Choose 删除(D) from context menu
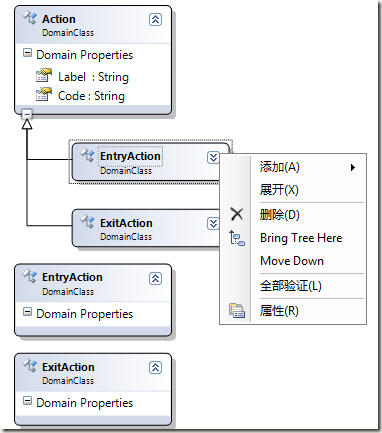The width and height of the screenshot is (382, 433). tap(293, 215)
